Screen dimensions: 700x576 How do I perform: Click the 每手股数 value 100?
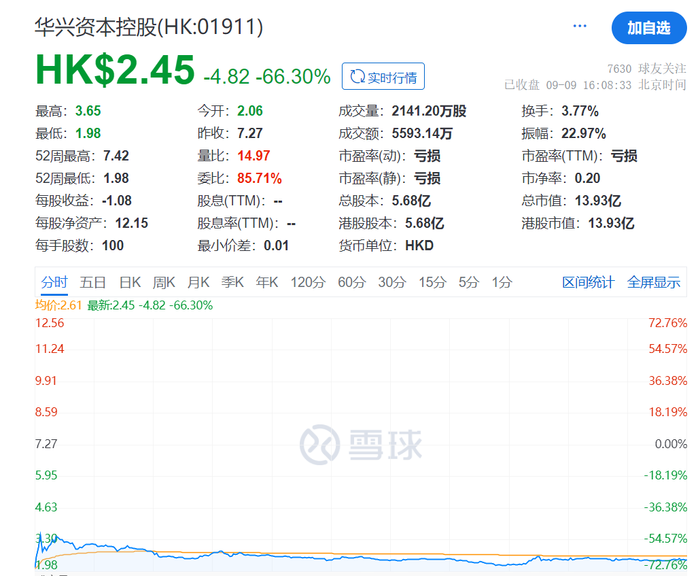tap(113, 246)
